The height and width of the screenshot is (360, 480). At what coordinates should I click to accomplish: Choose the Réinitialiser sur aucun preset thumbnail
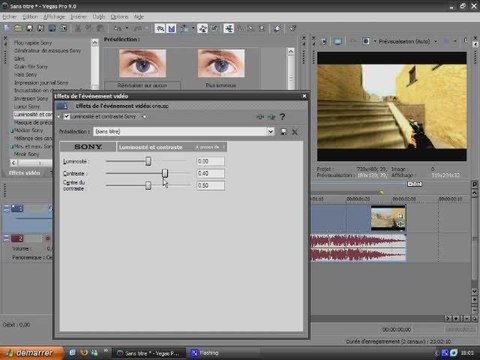[142, 64]
